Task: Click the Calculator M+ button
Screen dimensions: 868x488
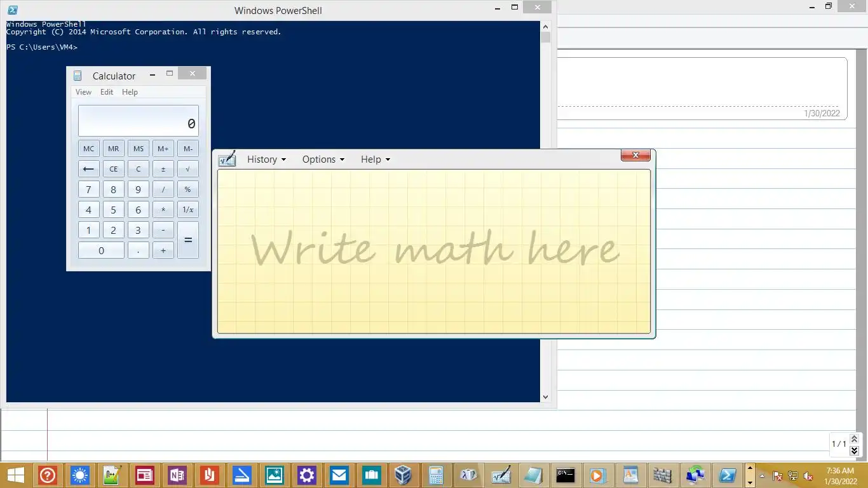Action: 163,149
